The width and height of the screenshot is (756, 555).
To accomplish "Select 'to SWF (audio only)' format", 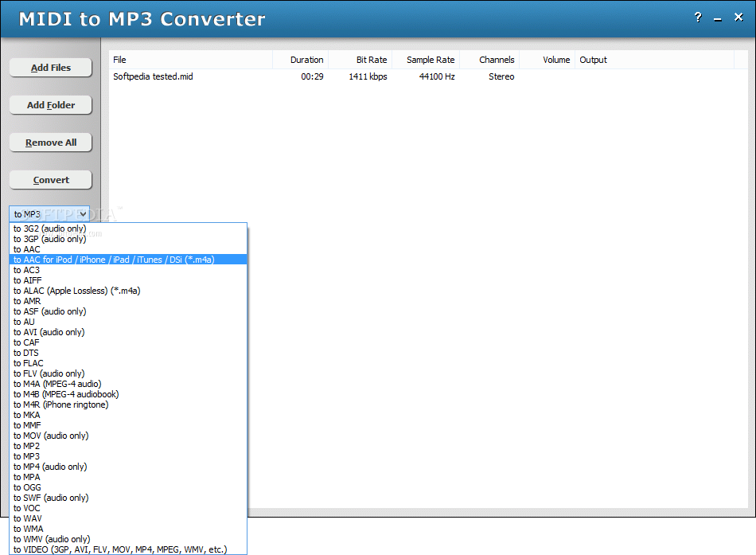I will [x=128, y=498].
